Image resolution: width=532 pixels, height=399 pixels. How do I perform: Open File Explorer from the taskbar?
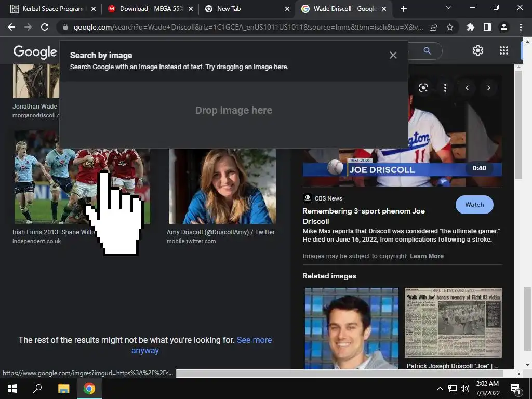pyautogui.click(x=63, y=389)
